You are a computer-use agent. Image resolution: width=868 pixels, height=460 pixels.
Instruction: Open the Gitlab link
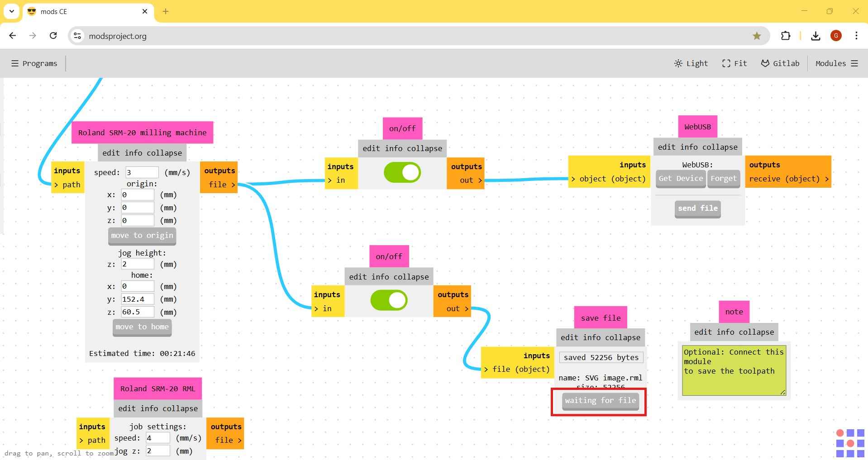(780, 63)
